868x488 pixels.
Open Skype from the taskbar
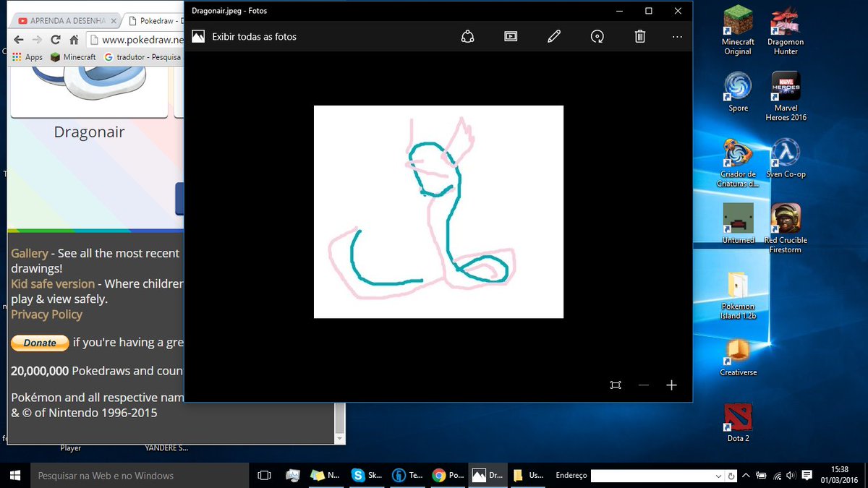pyautogui.click(x=367, y=475)
